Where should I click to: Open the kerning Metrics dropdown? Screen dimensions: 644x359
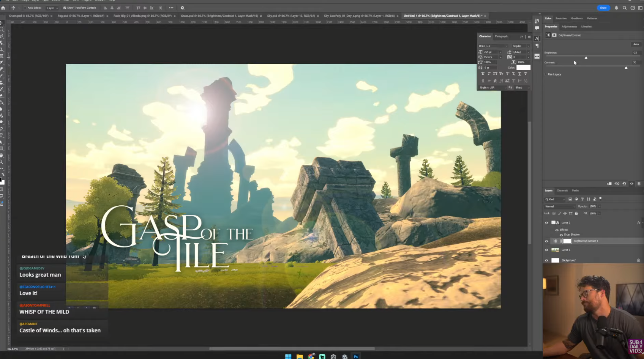coord(492,57)
